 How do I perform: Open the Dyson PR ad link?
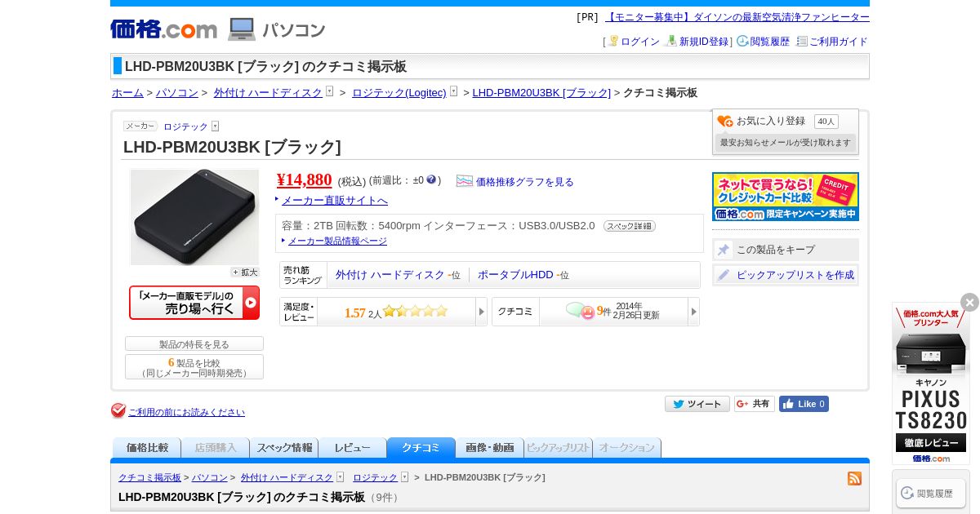(x=737, y=17)
